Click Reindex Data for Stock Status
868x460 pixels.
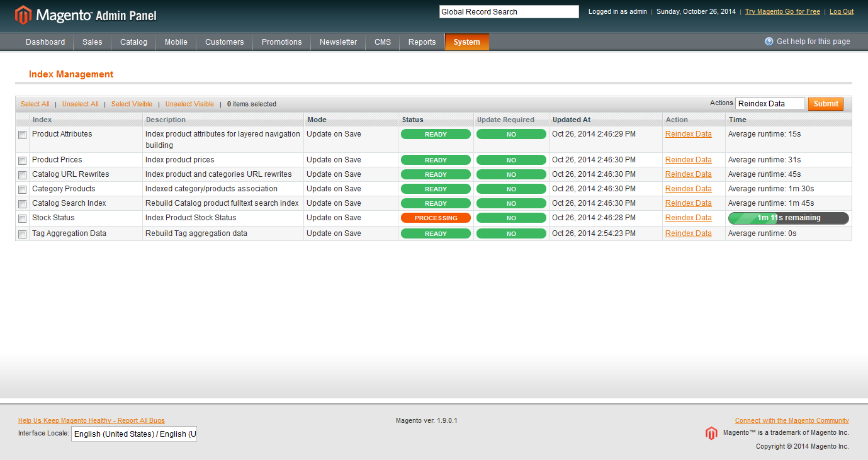(x=689, y=218)
